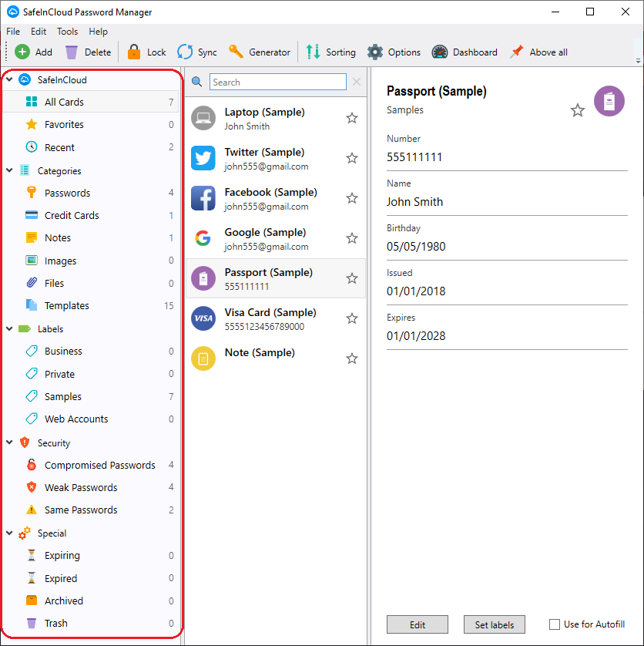The height and width of the screenshot is (646, 644).
Task: Click the Twitter (Sample) card icon
Action: click(x=203, y=158)
